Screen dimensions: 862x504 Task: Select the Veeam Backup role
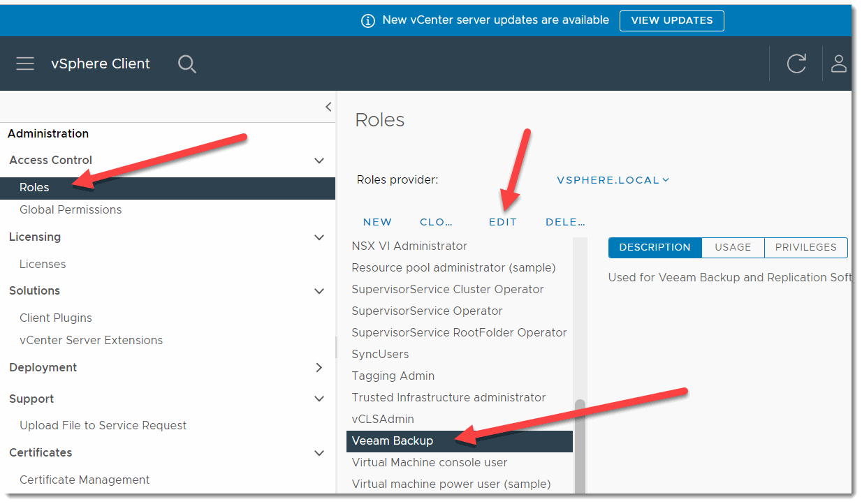click(393, 440)
